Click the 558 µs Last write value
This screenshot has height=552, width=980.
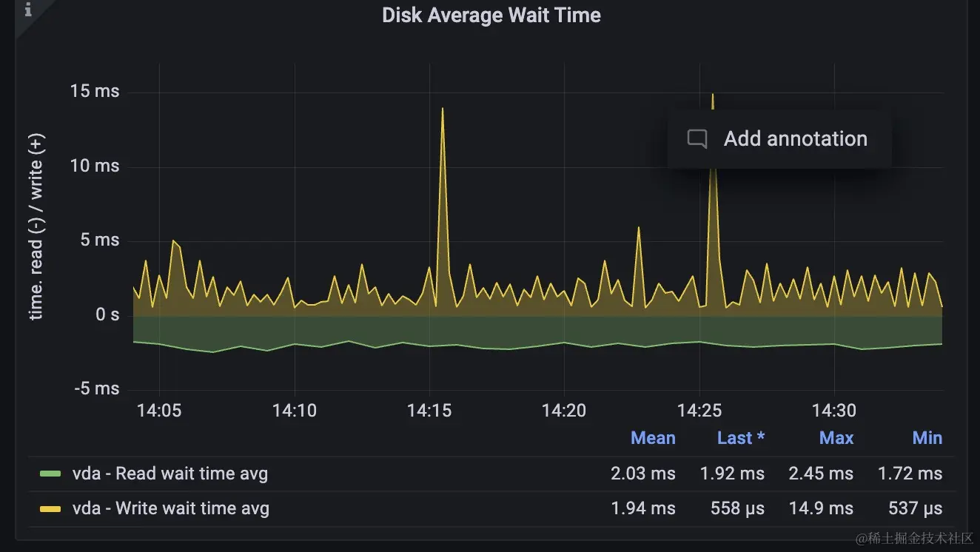point(737,509)
